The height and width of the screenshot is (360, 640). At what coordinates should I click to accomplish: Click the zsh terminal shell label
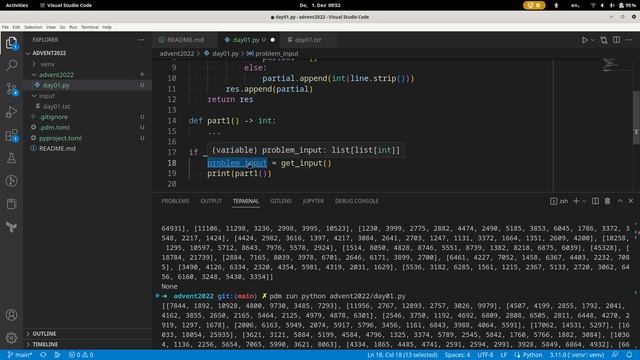click(559, 201)
